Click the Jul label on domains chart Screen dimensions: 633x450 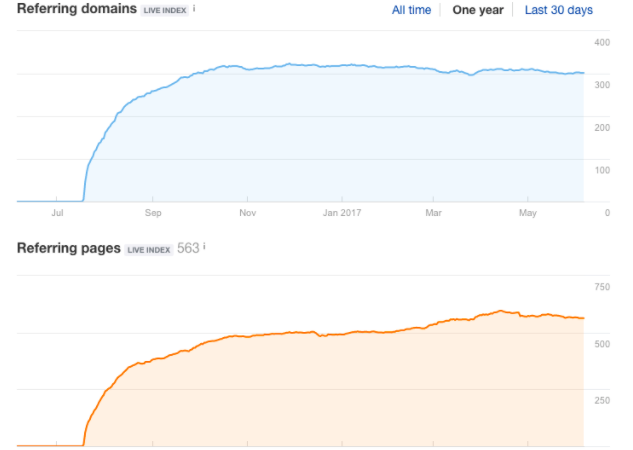[x=57, y=212]
